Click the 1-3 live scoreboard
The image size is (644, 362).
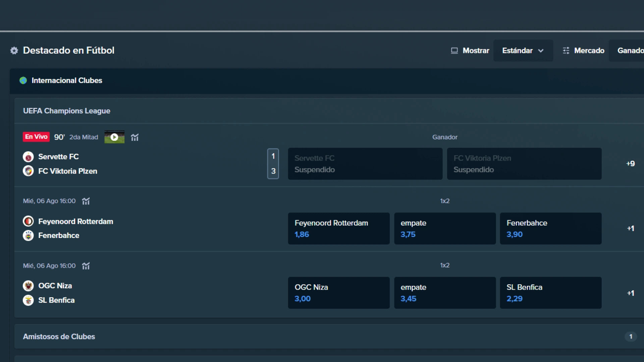(x=273, y=164)
